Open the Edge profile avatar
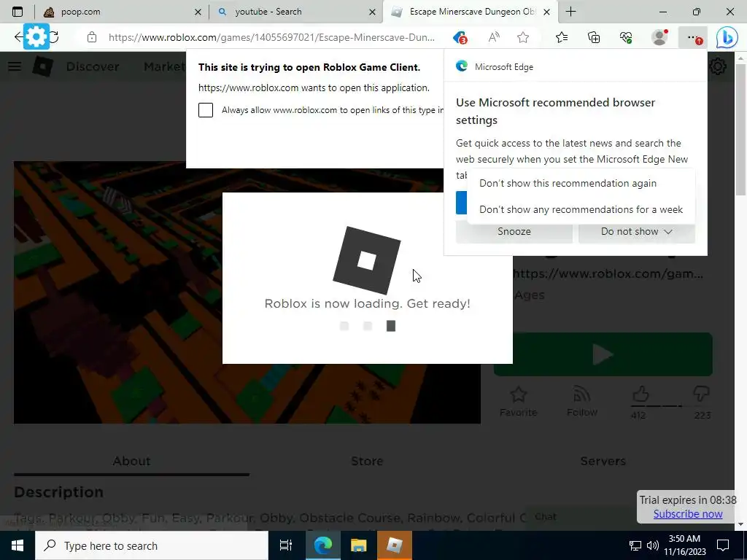Viewport: 747px width, 560px height. tap(659, 37)
